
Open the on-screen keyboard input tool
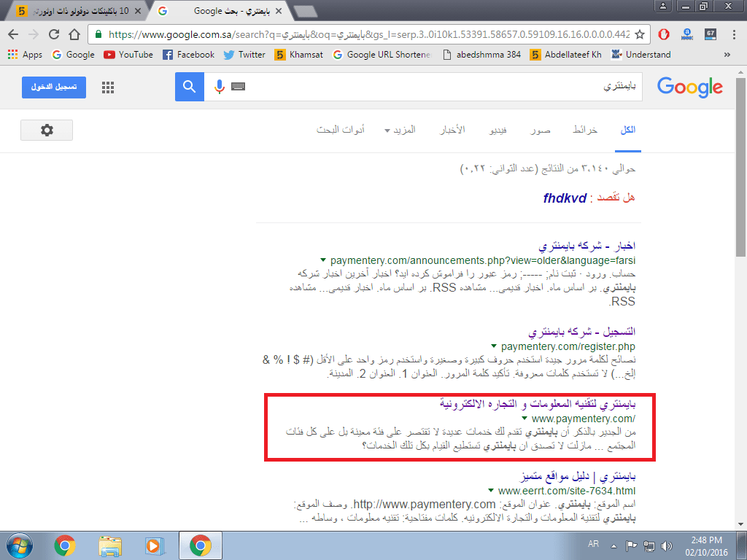tap(238, 87)
